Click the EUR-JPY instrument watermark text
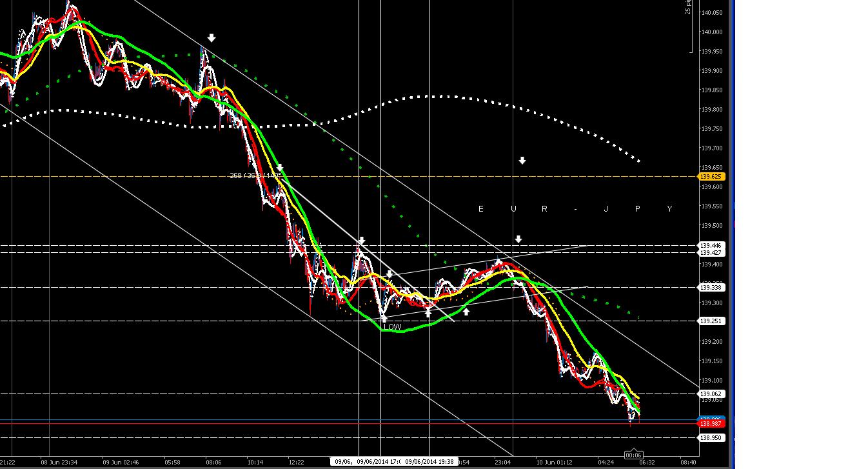 click(574, 208)
